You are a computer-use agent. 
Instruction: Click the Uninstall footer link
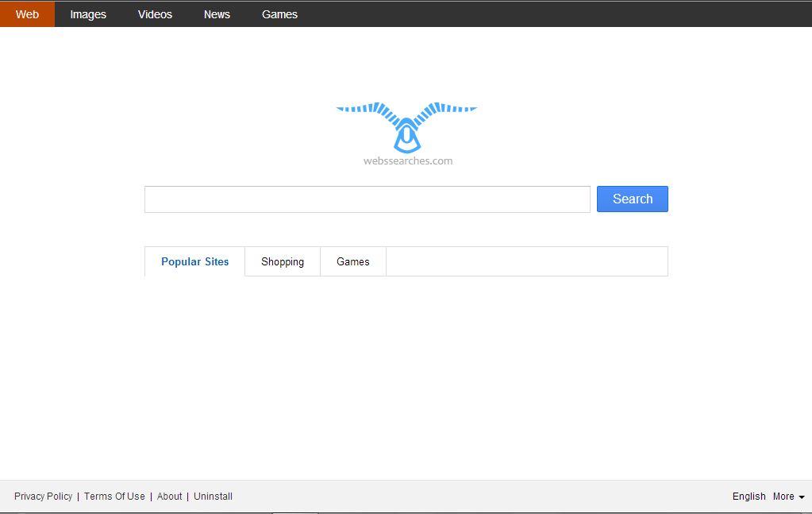point(213,497)
